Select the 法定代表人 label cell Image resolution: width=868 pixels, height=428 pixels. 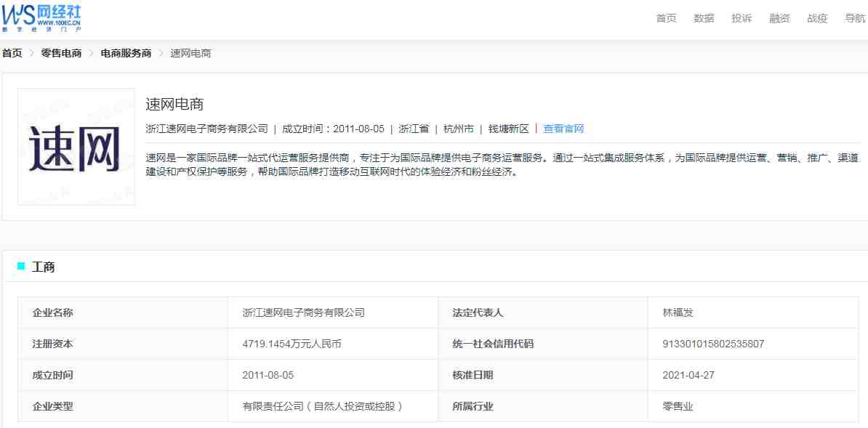543,313
